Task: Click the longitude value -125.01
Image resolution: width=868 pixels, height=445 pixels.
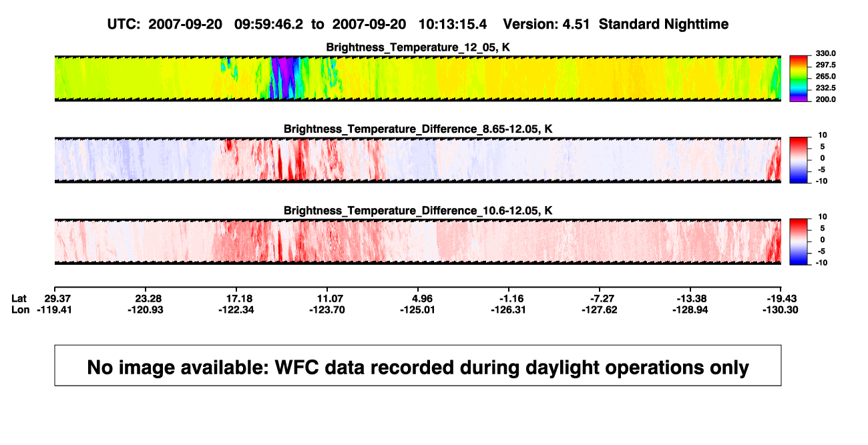Action: [x=417, y=310]
